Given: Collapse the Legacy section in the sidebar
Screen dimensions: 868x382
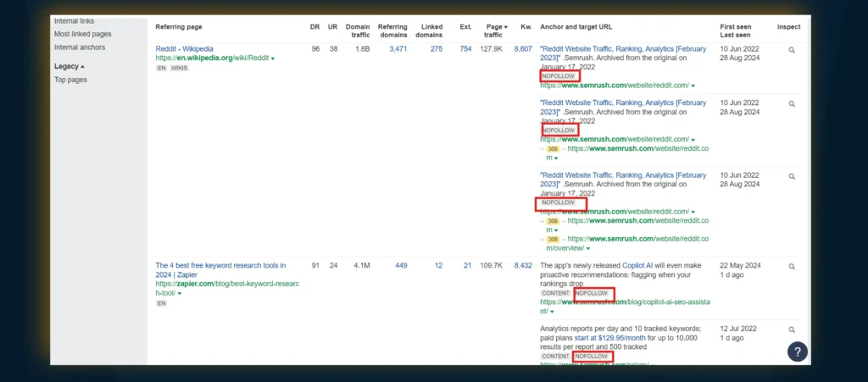Looking at the screenshot, I should pos(70,66).
